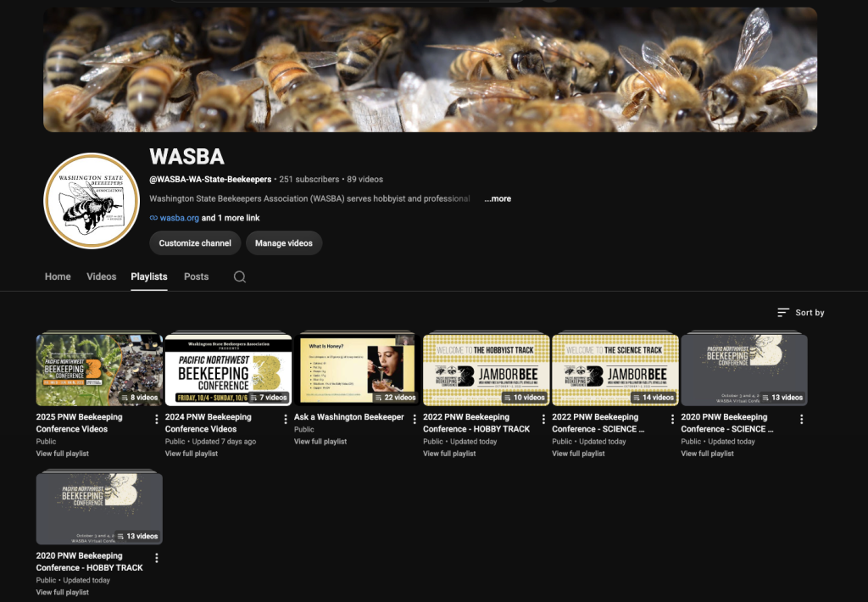The height and width of the screenshot is (602, 868).
Task: Click the WASBA channel avatar logo
Action: (x=92, y=201)
